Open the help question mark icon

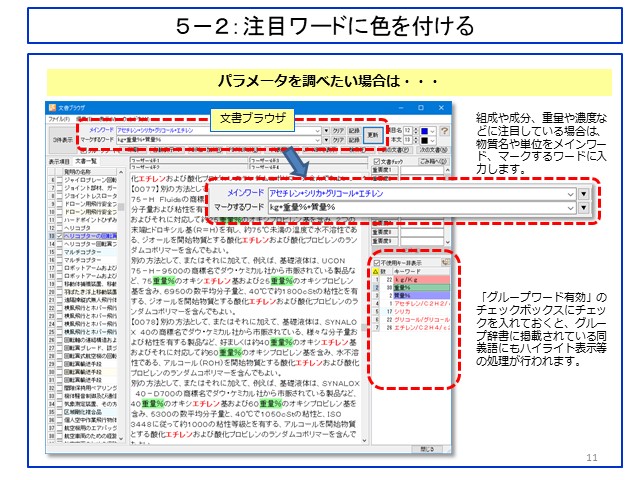coord(444,131)
